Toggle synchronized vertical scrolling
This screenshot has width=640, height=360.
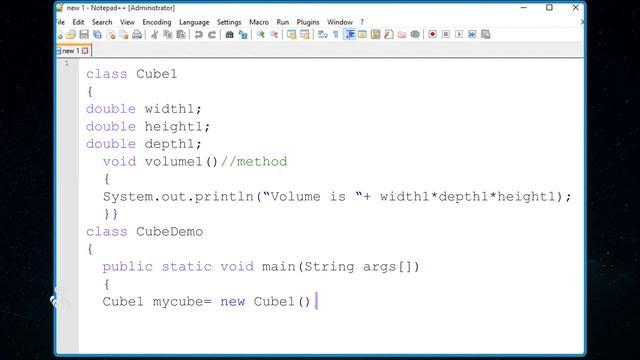point(291,35)
